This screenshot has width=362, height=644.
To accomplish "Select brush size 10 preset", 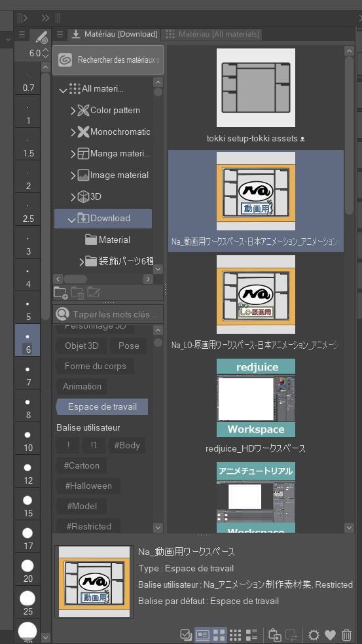I will coord(27,438).
